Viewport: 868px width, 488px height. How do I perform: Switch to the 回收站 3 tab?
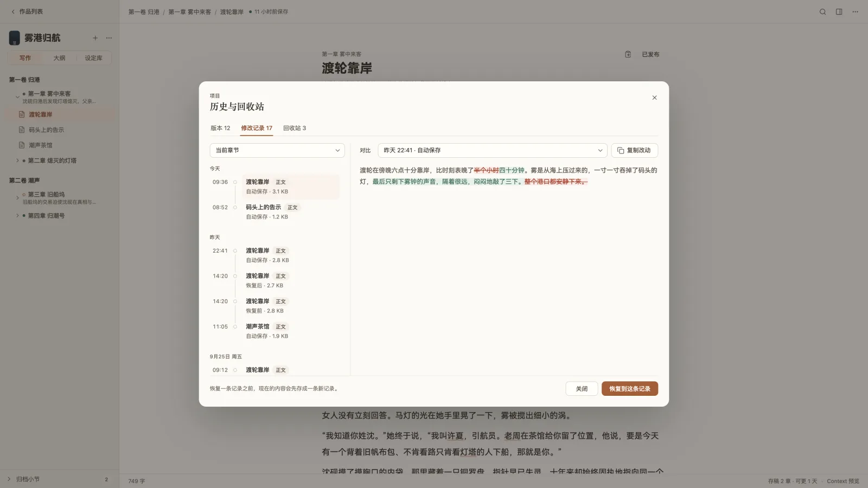[x=295, y=128]
